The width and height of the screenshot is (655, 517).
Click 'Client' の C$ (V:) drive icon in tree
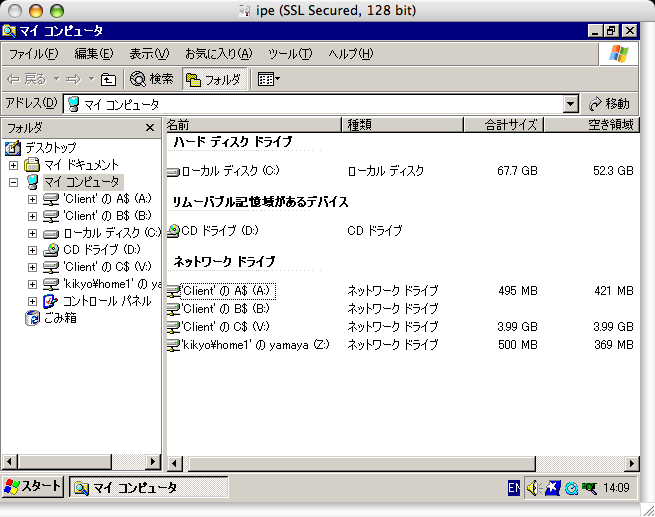(51, 267)
